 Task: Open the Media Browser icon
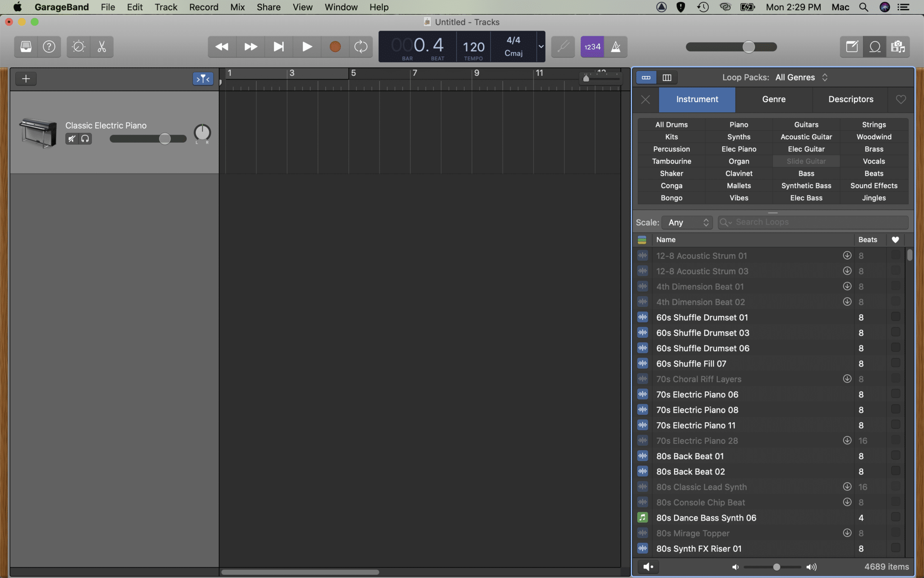coord(898,47)
